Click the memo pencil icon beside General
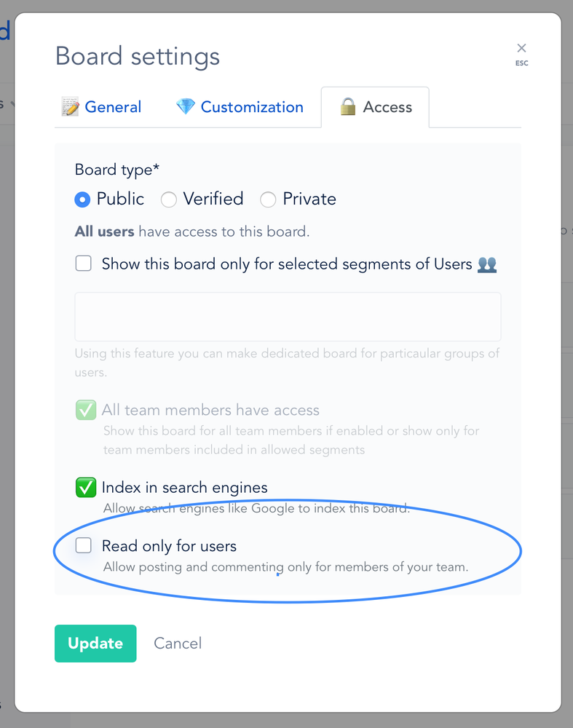This screenshot has height=728, width=573. click(70, 107)
